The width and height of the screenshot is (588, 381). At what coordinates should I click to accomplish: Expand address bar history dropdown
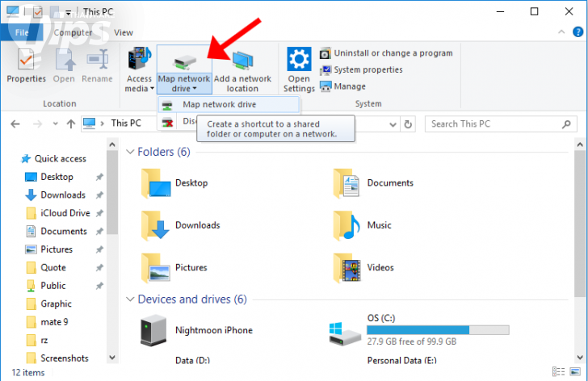(x=393, y=124)
